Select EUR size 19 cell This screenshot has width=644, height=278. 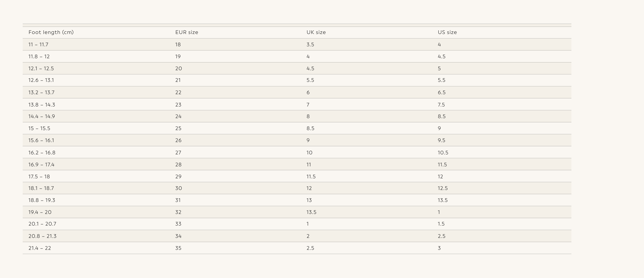[x=178, y=57]
